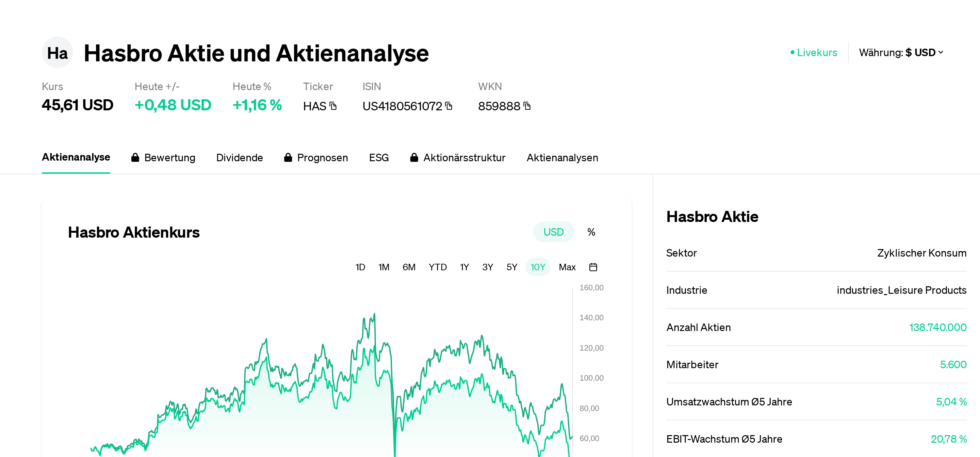Screen dimensions: 980x457
Task: Click the Livekurs indicator link
Action: tap(814, 53)
